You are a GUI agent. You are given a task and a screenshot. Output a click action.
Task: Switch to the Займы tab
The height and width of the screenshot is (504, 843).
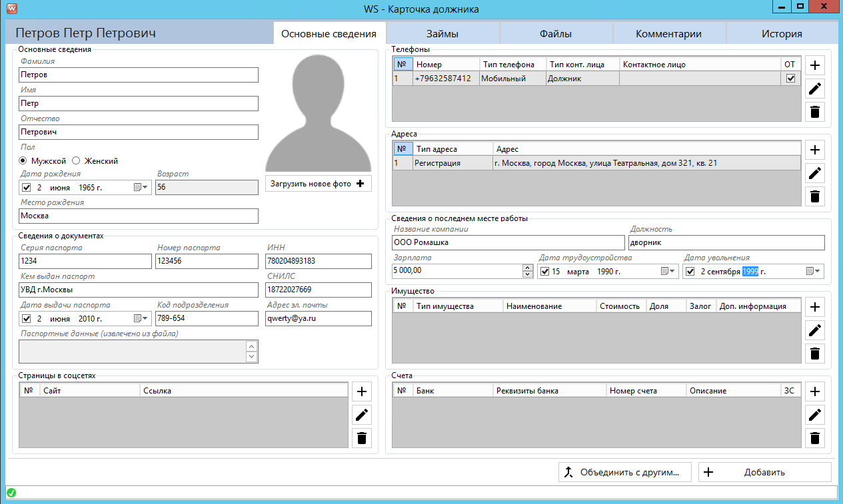click(442, 34)
